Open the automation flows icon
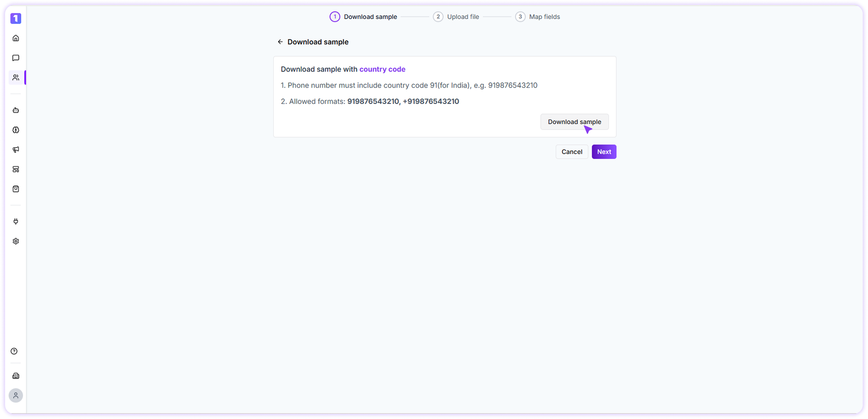 (x=16, y=169)
